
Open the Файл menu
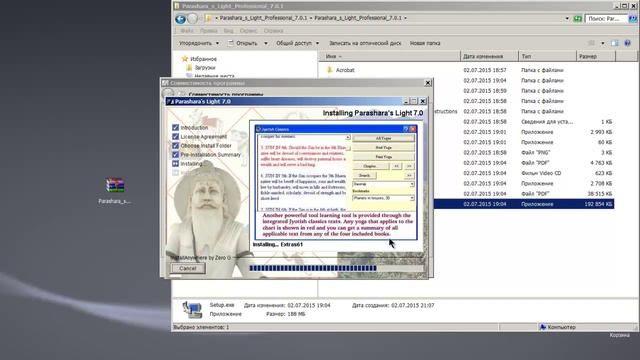click(187, 31)
